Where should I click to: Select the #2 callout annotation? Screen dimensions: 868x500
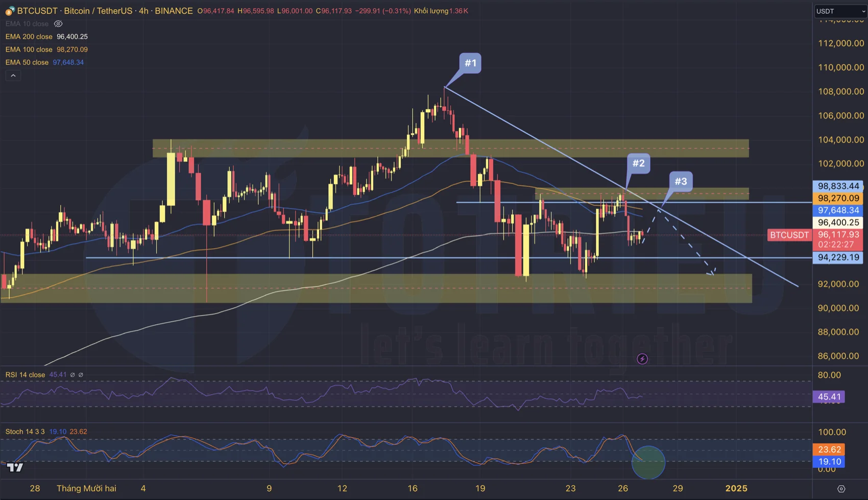click(638, 163)
